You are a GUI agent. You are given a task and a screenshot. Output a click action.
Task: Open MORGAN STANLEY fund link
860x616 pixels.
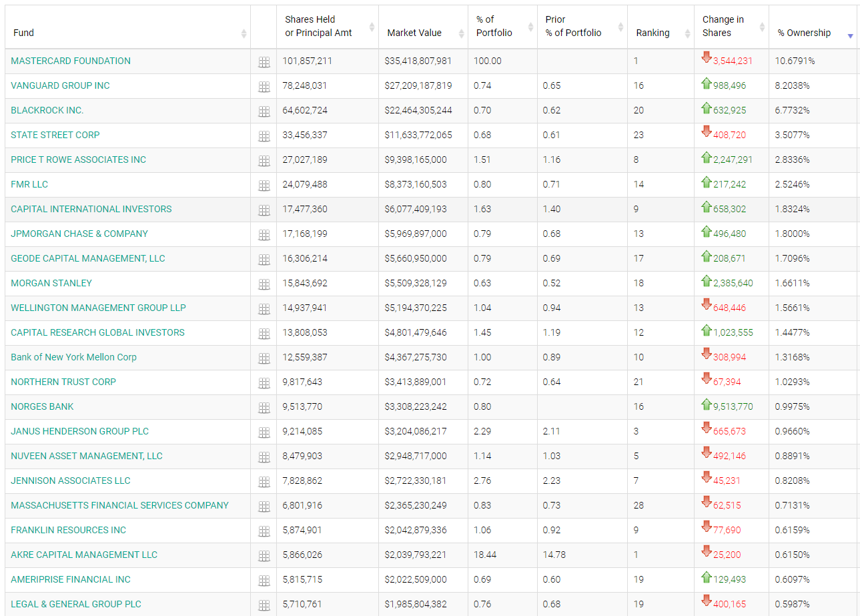tap(51, 283)
